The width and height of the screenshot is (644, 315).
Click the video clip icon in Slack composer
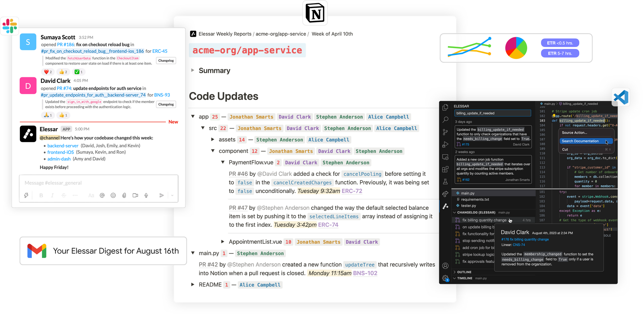click(x=135, y=195)
